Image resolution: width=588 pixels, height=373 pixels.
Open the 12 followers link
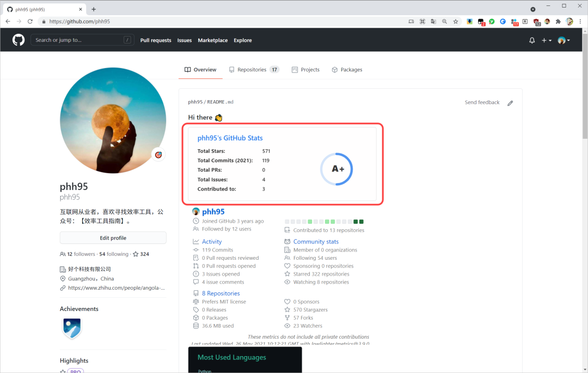click(78, 254)
